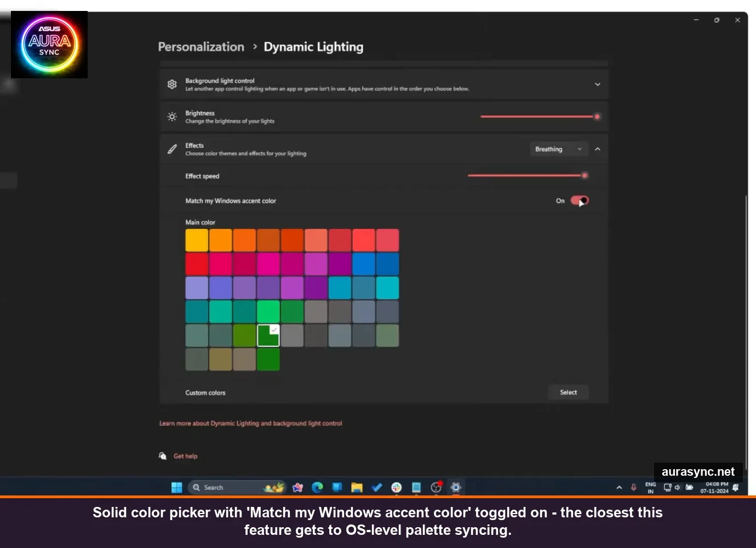Viewport: 756px width, 548px height.
Task: Expand the Background light control section
Action: click(x=598, y=84)
